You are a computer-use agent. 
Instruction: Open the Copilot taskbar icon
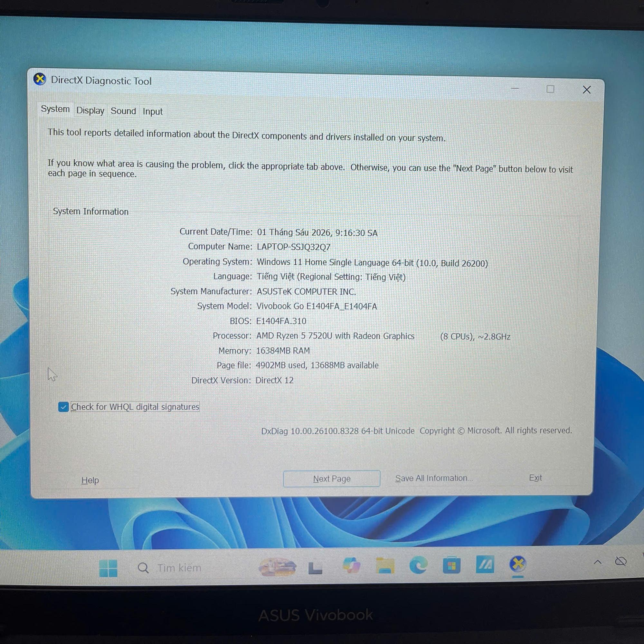(x=351, y=566)
